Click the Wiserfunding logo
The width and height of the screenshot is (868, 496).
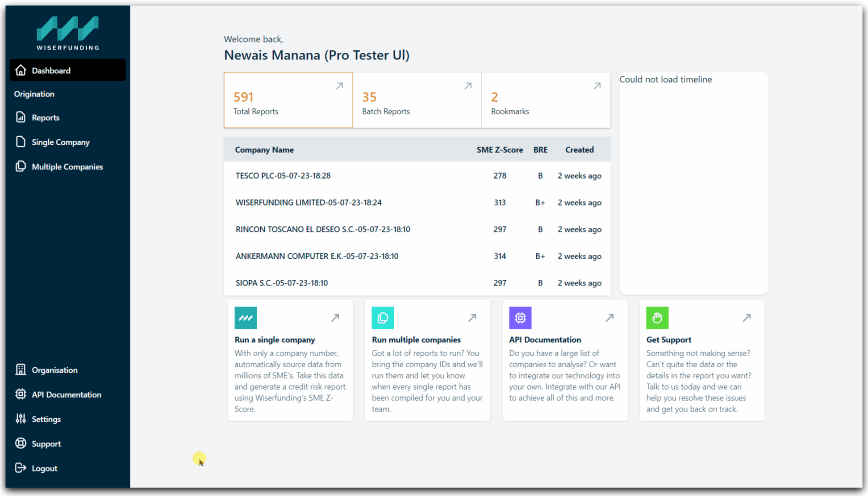68,33
